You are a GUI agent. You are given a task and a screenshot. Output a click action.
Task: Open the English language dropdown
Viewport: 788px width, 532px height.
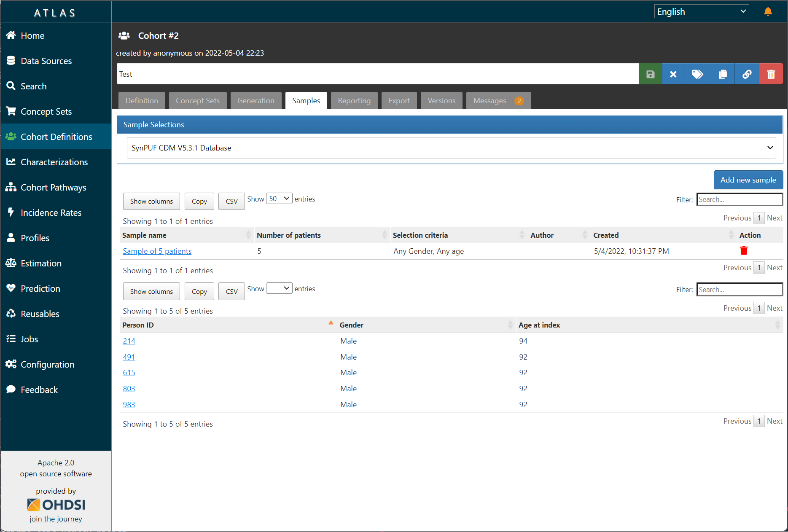(702, 11)
